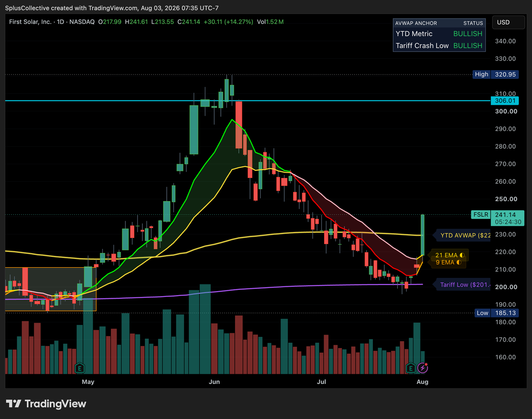The image size is (532, 419).
Task: Click the Tariff Crash Low table row label
Action: click(422, 45)
